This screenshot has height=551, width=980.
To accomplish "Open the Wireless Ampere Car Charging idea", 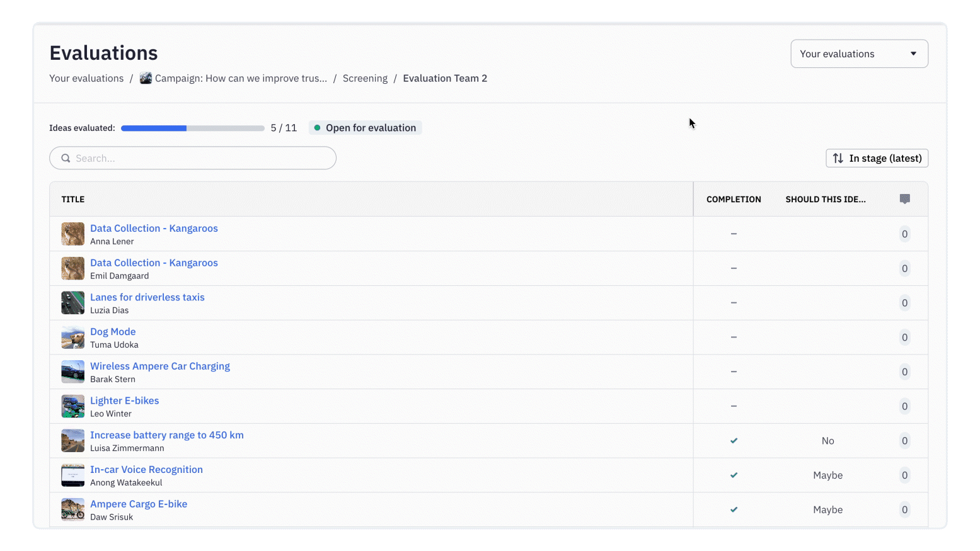I will (159, 366).
